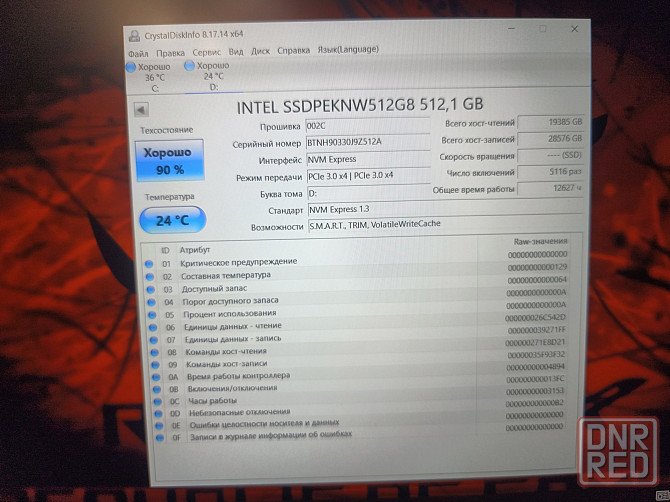Screen dimensions: 670x502
Task: Click the status dot for Порог доступного запаса
Action: coord(151,302)
